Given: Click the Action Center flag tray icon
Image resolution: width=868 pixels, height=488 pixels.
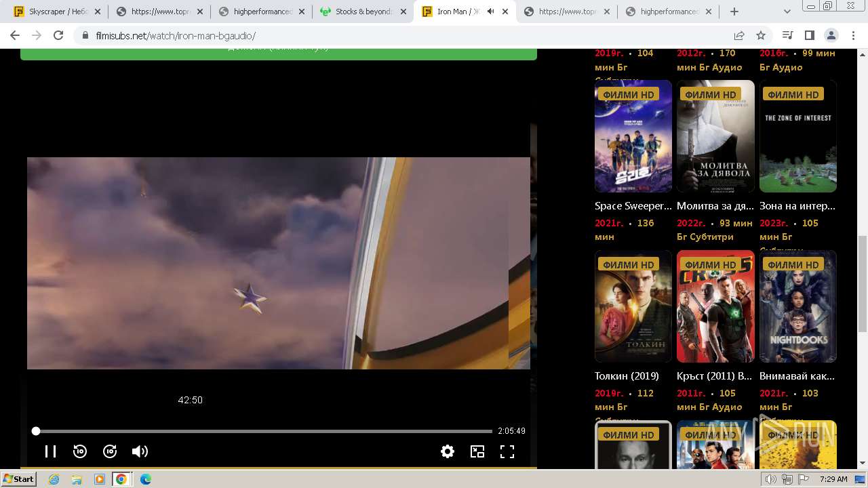Looking at the screenshot, I should coord(804,479).
